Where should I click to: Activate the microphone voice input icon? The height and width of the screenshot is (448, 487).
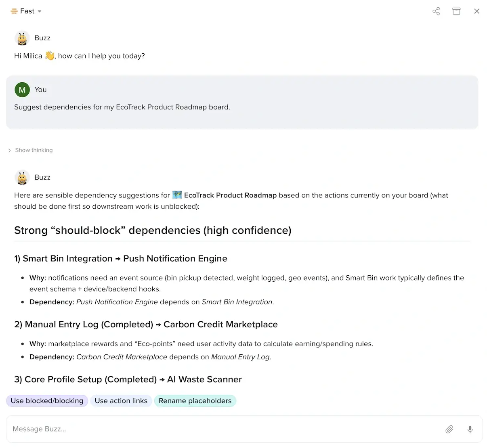click(470, 429)
